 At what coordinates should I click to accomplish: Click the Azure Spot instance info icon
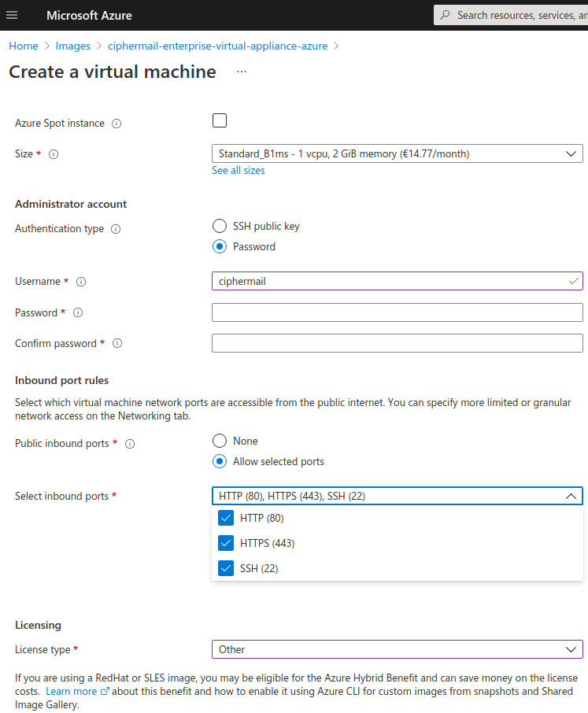tap(116, 124)
